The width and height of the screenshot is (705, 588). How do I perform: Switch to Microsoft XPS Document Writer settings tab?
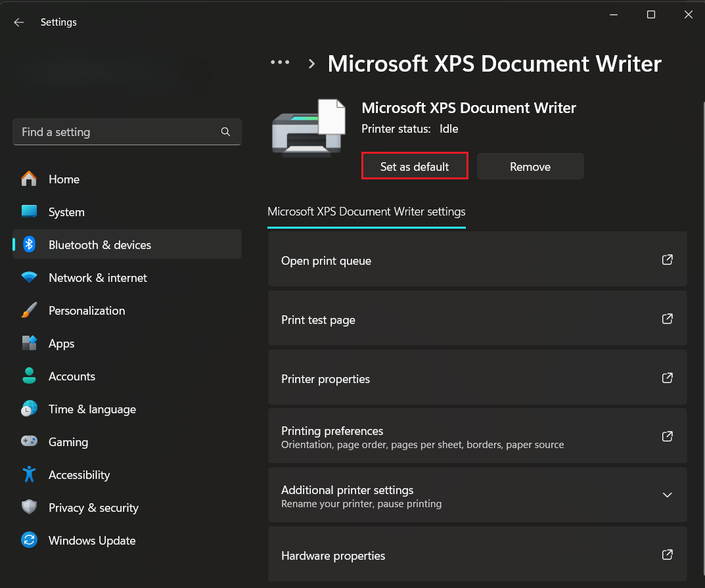pyautogui.click(x=366, y=212)
